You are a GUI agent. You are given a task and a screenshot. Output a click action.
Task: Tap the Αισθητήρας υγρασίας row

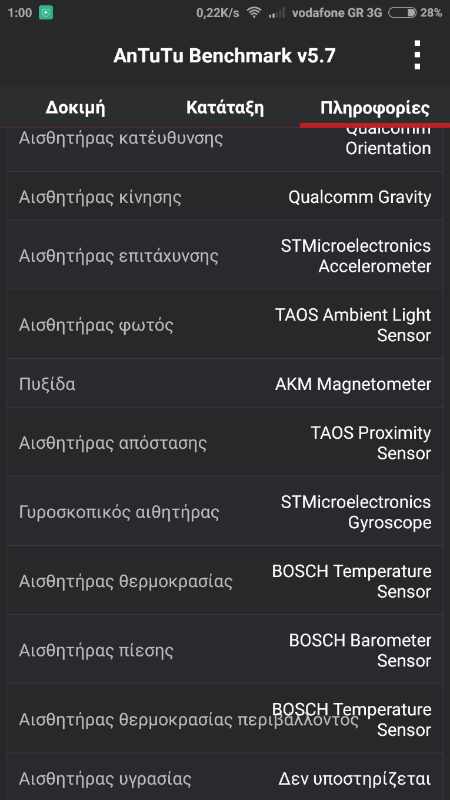[x=225, y=778]
